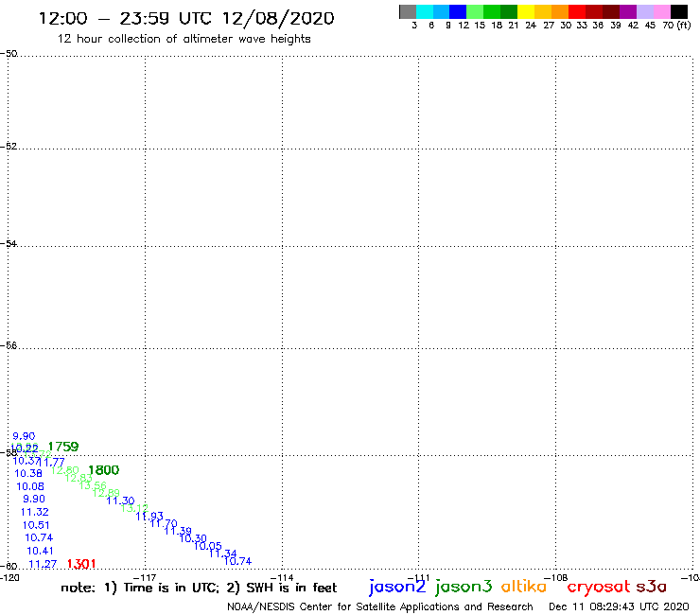Click the latitude axis label '-50'
Viewport: 700px width, 615px height.
click(x=9, y=53)
